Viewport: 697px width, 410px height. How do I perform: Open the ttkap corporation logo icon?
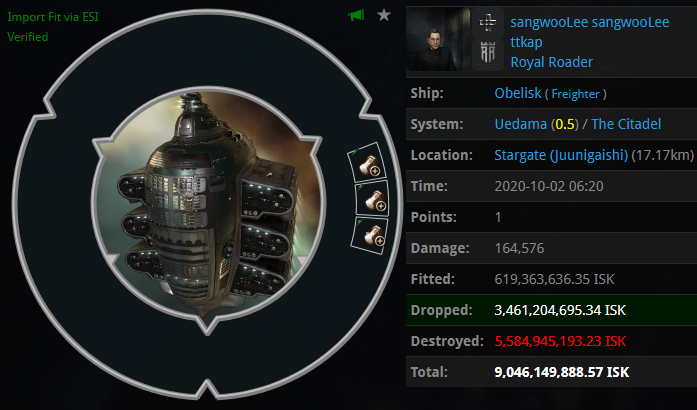(x=488, y=22)
